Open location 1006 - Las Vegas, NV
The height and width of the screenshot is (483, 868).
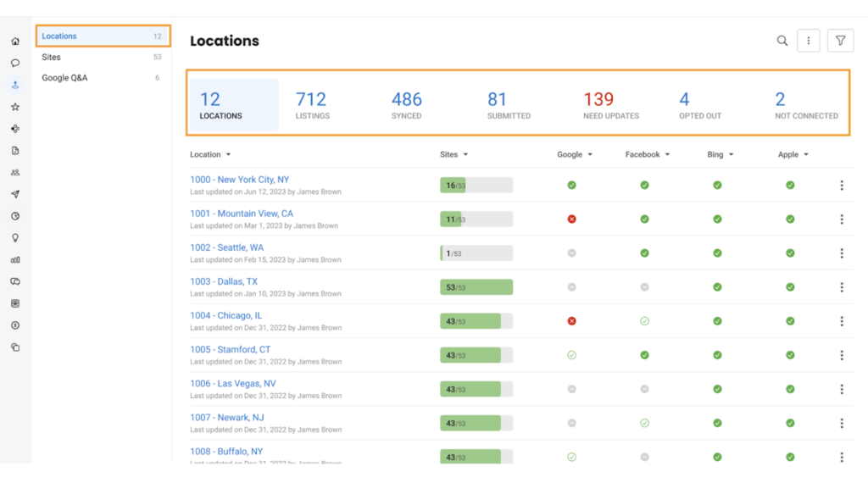point(233,383)
